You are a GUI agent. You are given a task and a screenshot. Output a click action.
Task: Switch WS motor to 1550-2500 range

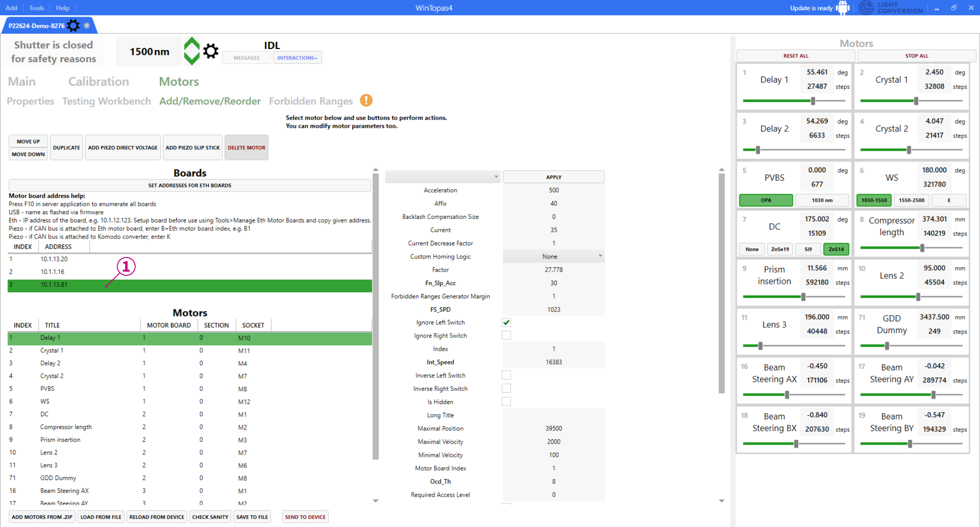[x=911, y=200]
